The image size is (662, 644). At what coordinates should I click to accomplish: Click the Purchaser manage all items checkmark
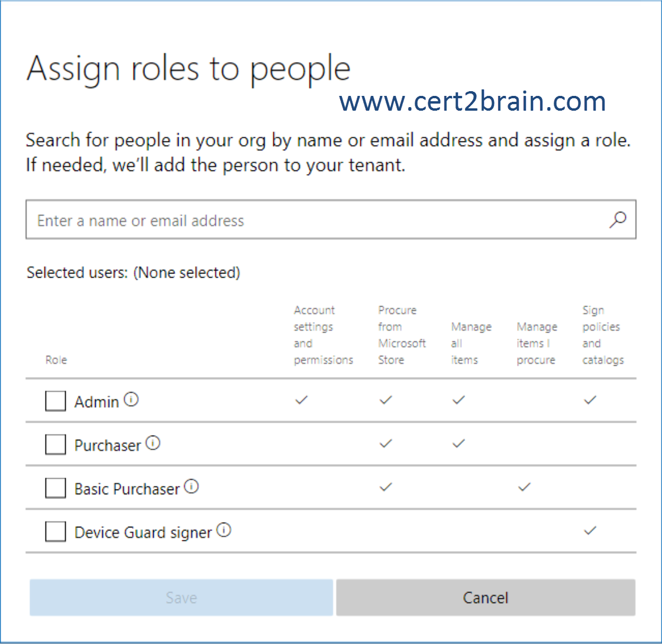(x=458, y=443)
